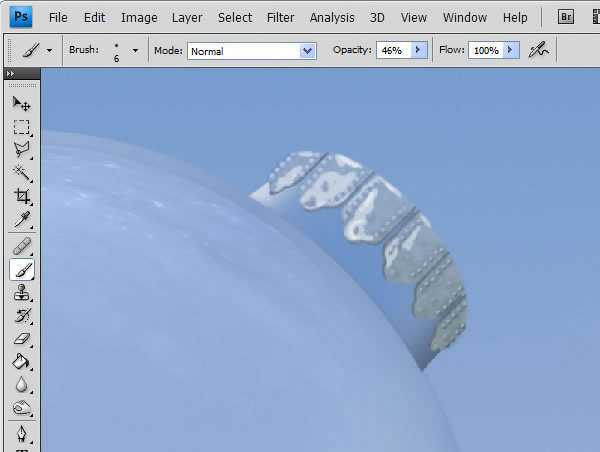The height and width of the screenshot is (452, 600).
Task: Click the Opacity value field 46%
Action: click(x=394, y=50)
